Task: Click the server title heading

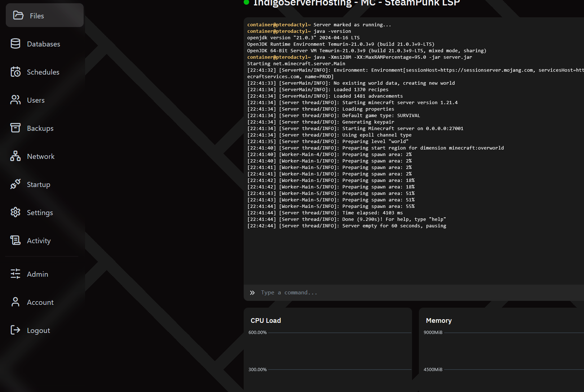Action: pos(357,3)
